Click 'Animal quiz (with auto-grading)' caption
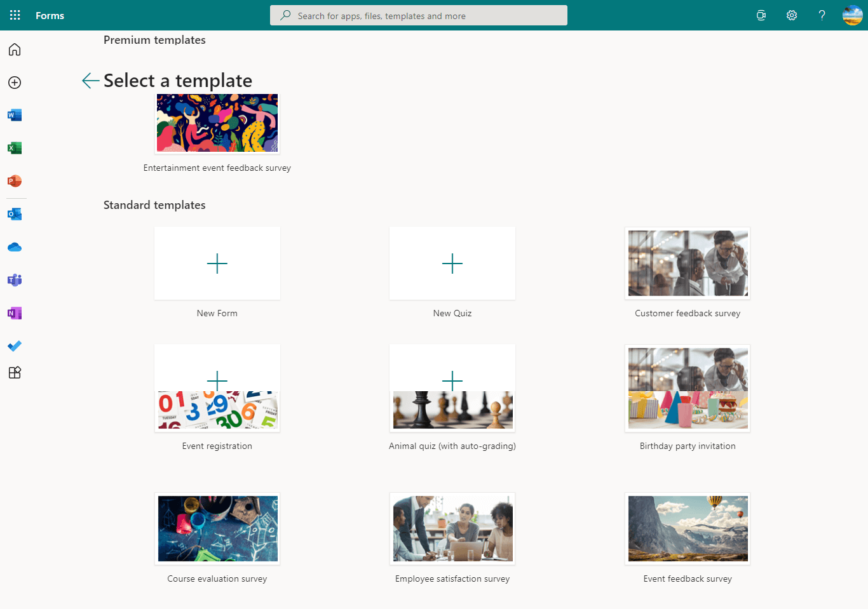Image resolution: width=868 pixels, height=609 pixels. 452,446
